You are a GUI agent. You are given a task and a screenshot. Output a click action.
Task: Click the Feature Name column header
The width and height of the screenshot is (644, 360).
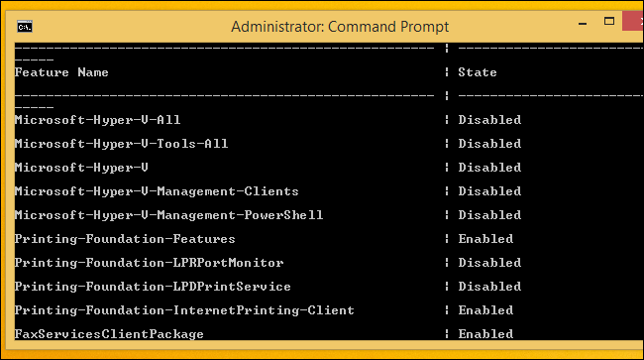[61, 72]
